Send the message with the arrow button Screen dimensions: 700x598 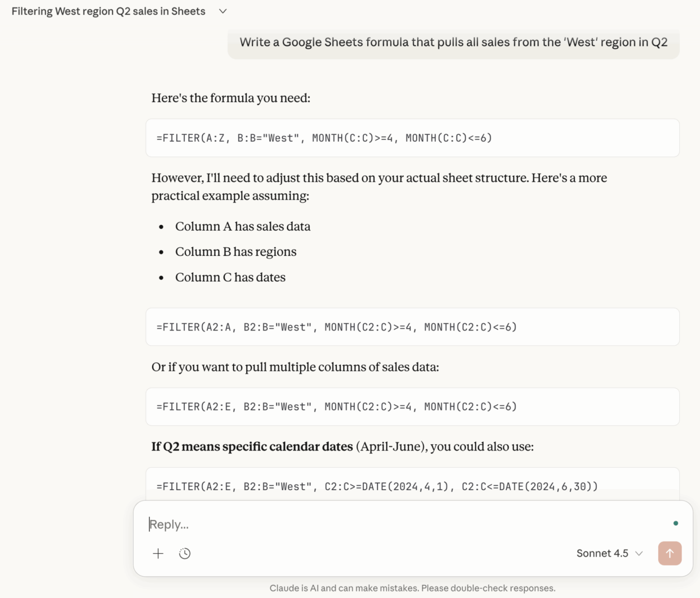[x=669, y=553]
